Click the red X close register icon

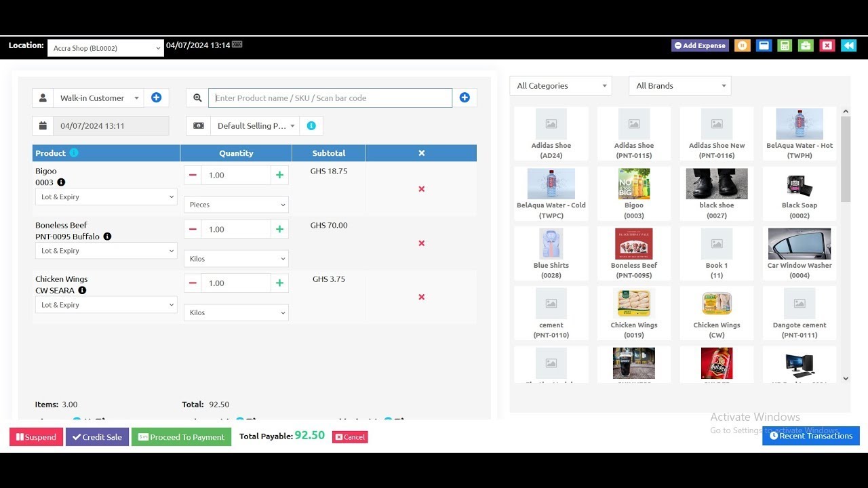pos(827,45)
